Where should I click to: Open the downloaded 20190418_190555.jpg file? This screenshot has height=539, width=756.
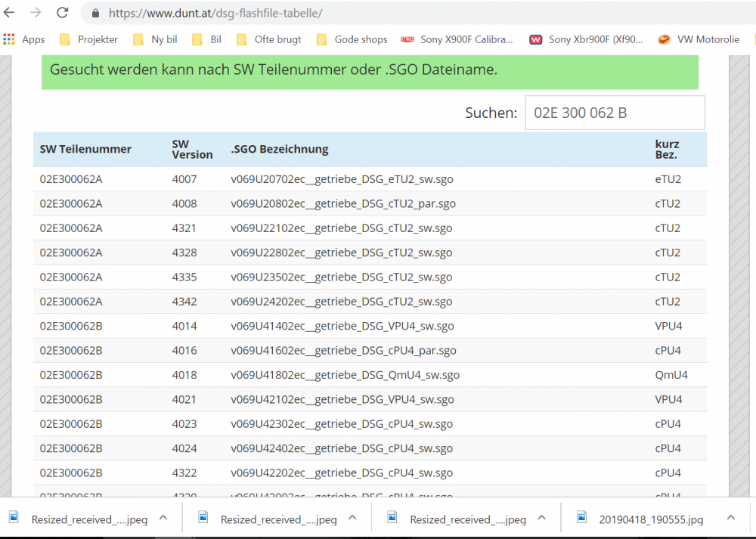pos(651,519)
